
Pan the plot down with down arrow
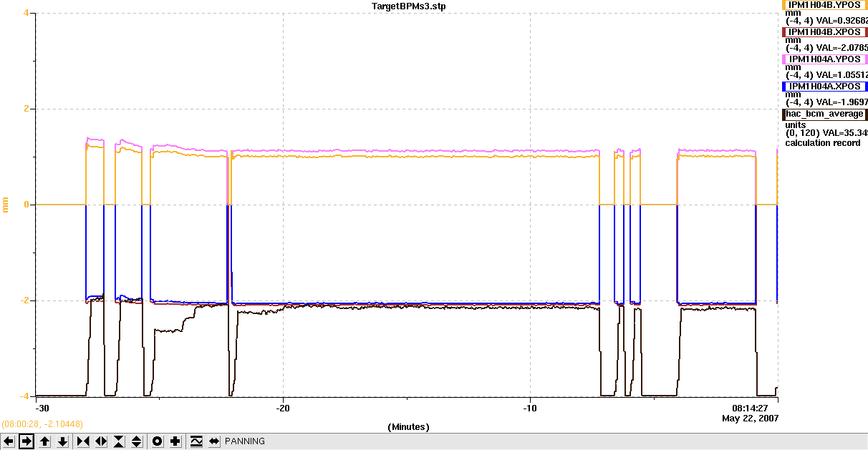pos(63,441)
